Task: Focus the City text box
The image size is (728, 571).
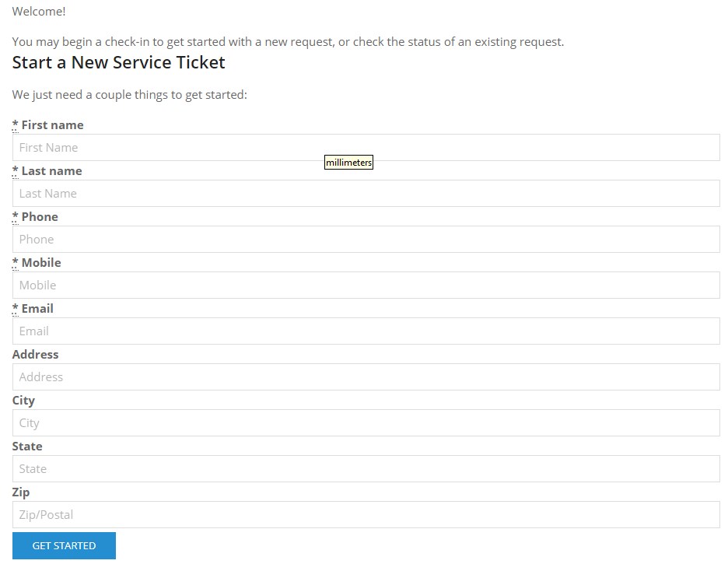Action: pyautogui.click(x=366, y=423)
